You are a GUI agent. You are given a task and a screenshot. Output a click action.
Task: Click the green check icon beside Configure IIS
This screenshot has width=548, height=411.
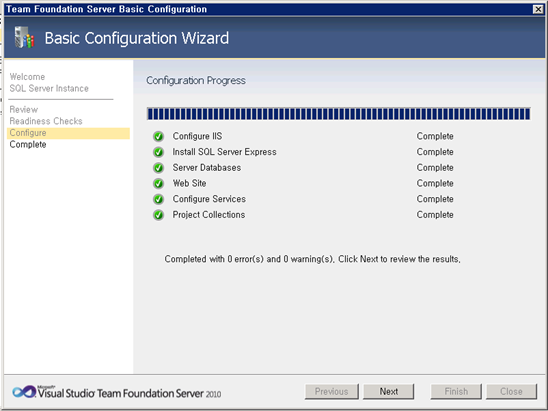click(158, 136)
